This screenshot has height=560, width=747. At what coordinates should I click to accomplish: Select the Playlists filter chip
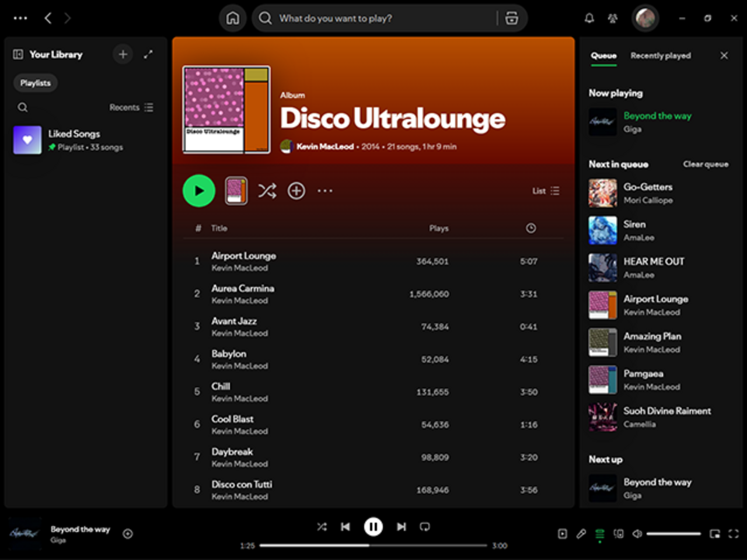pos(36,83)
